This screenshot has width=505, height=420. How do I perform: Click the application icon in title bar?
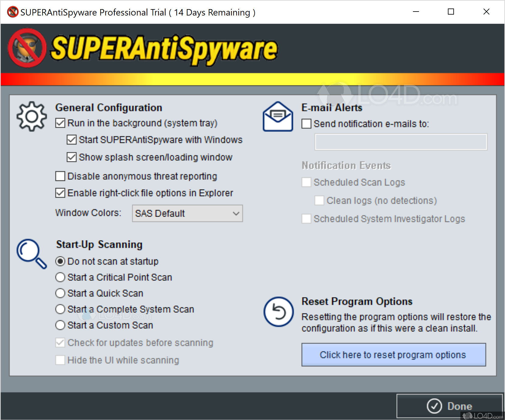pos(12,12)
